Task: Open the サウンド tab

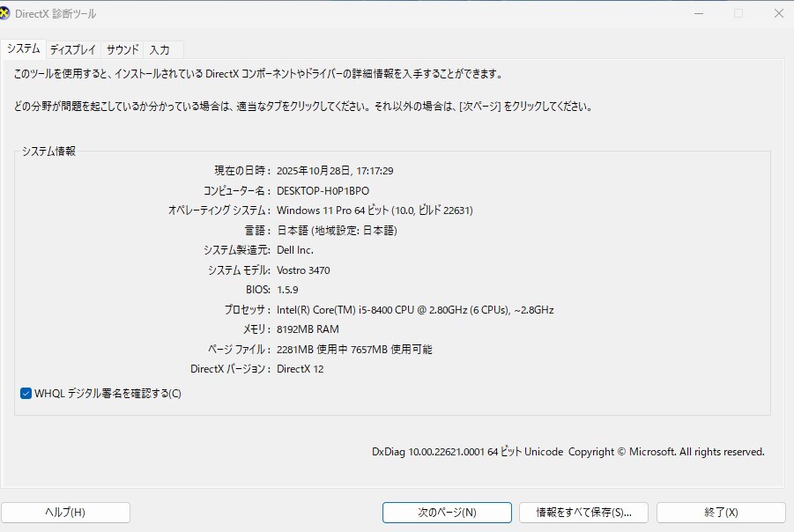Action: [122, 50]
